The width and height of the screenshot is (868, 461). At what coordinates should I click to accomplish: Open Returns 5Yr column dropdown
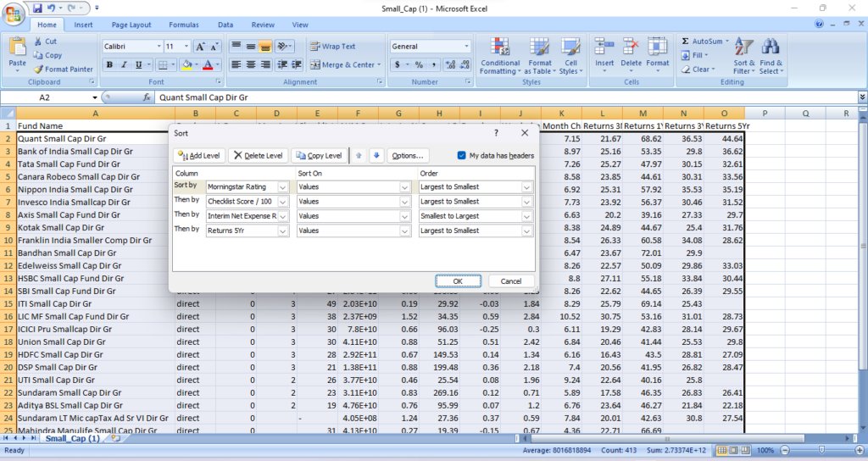point(282,230)
